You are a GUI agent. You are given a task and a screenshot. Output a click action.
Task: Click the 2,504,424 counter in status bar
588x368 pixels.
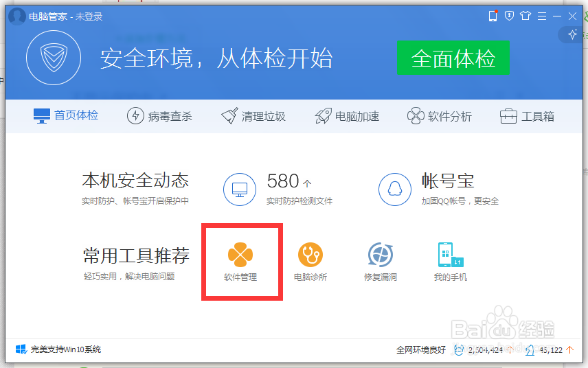[x=485, y=350]
